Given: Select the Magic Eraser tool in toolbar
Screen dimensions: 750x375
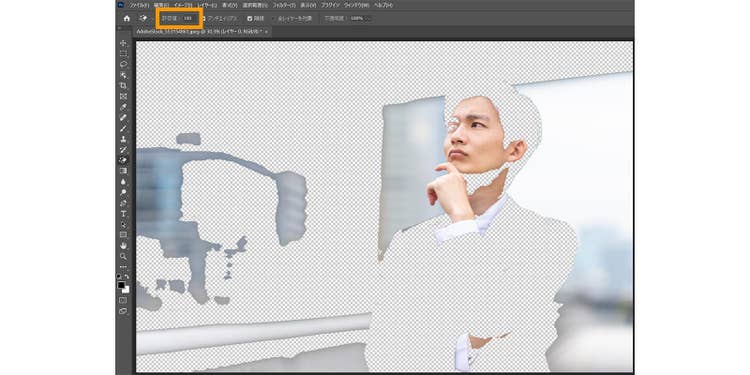Looking at the screenshot, I should click(123, 160).
